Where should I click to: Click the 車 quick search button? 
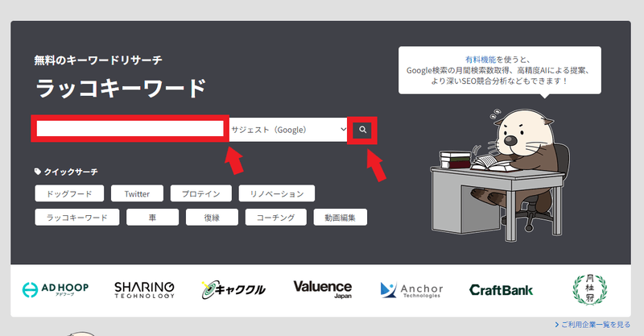152,217
